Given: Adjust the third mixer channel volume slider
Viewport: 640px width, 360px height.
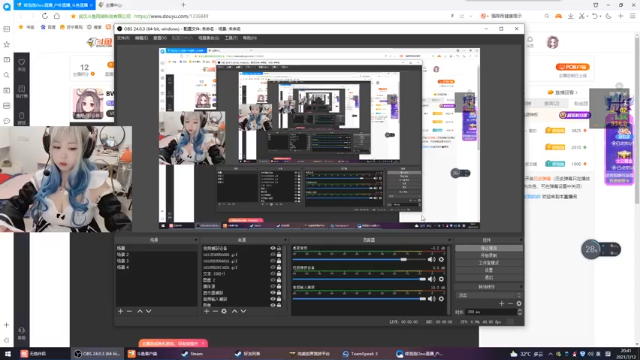Looking at the screenshot, I should pyautogui.click(x=359, y=299).
